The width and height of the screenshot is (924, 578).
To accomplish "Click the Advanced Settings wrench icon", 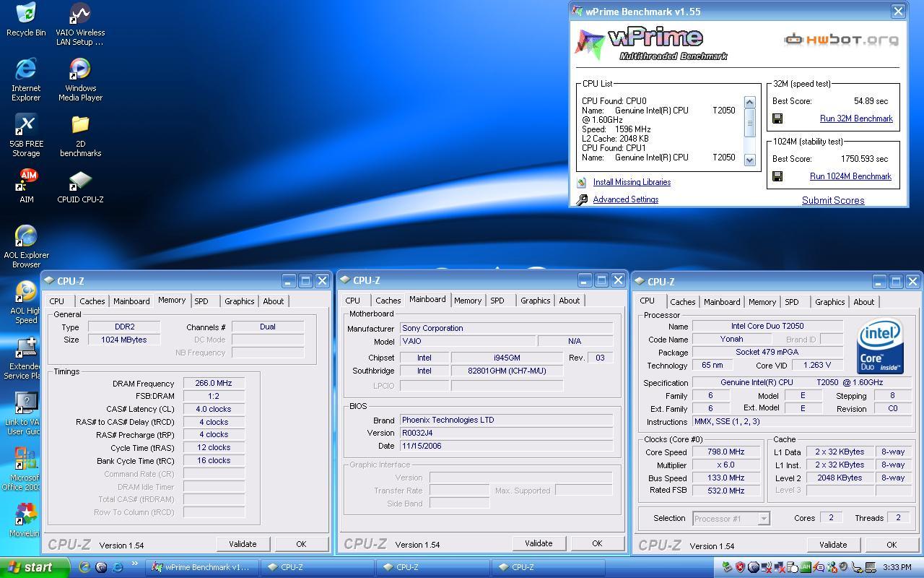I will (582, 199).
